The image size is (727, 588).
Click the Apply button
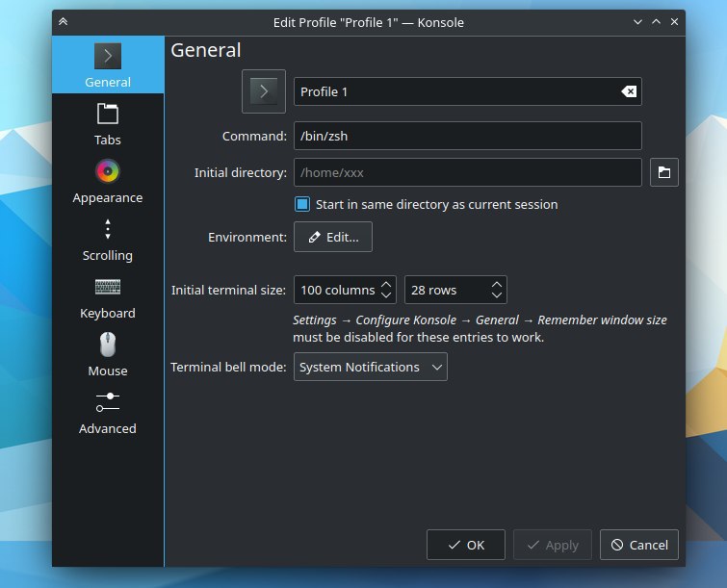tap(553, 545)
